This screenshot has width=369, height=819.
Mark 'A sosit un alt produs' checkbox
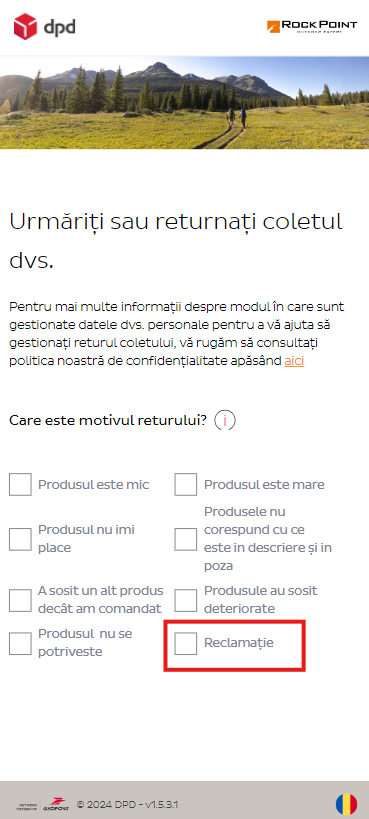(20, 600)
